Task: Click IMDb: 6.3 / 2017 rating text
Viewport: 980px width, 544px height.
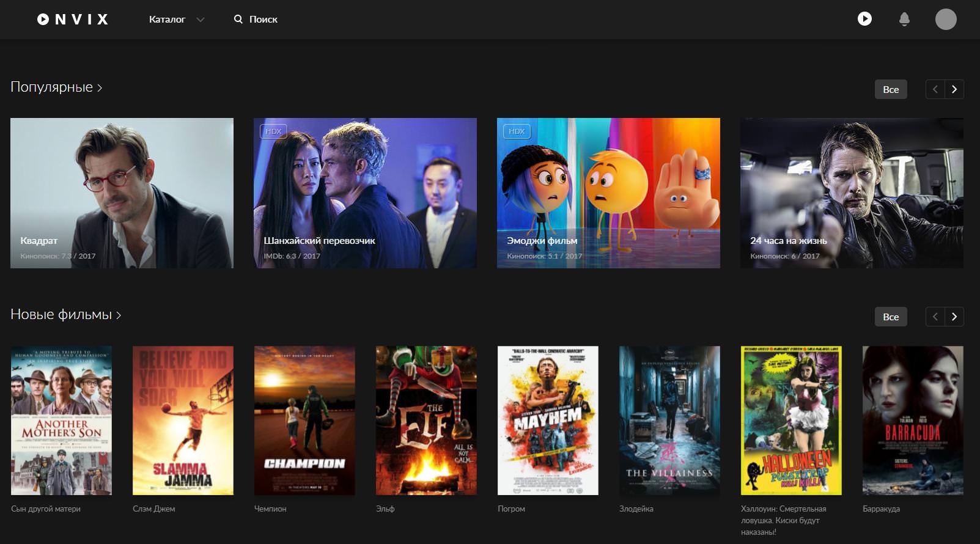Action: [x=292, y=256]
